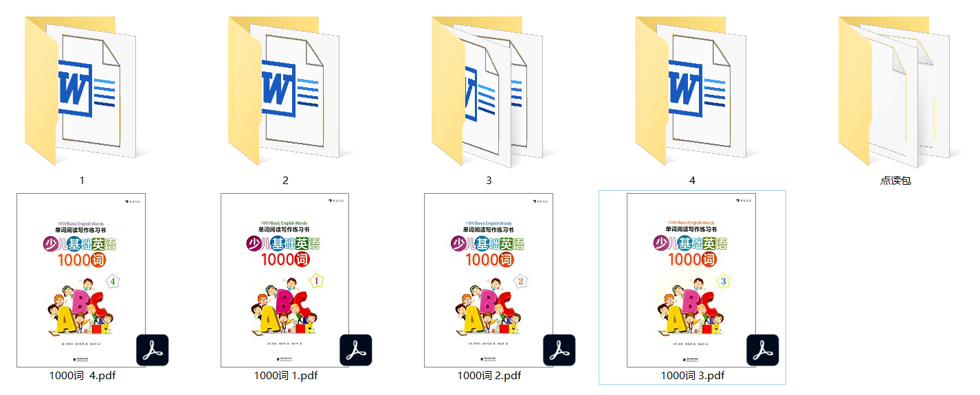Click the file name label "1000词 2.pdf"
Screen dimensions: 980x395
[489, 376]
